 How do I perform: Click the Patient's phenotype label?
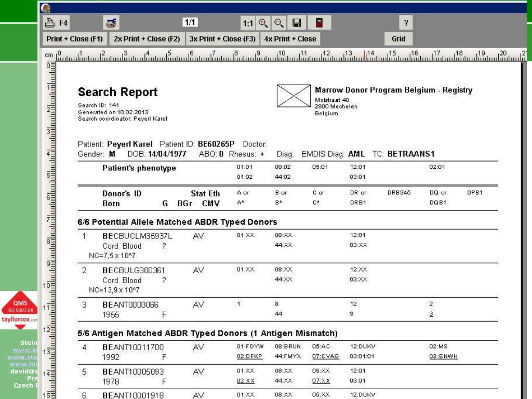pos(139,168)
